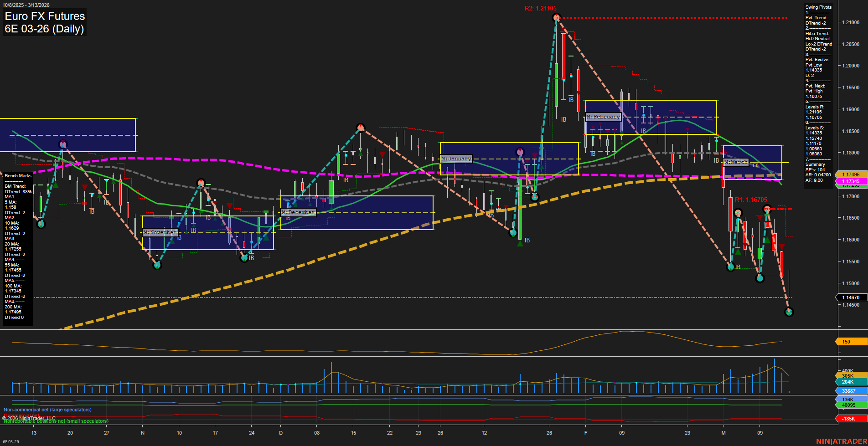Select the teal pivot circle at the March swing low
The image size is (868, 446).
pos(788,312)
